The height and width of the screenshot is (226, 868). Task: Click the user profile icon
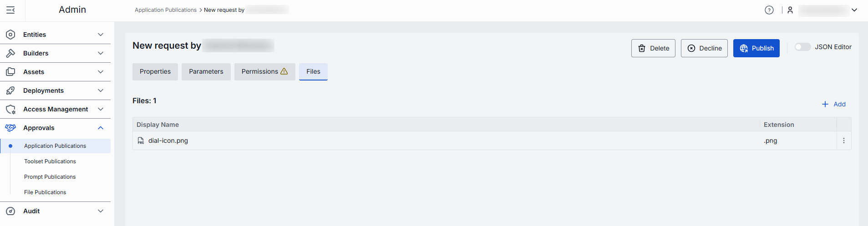[790, 10]
